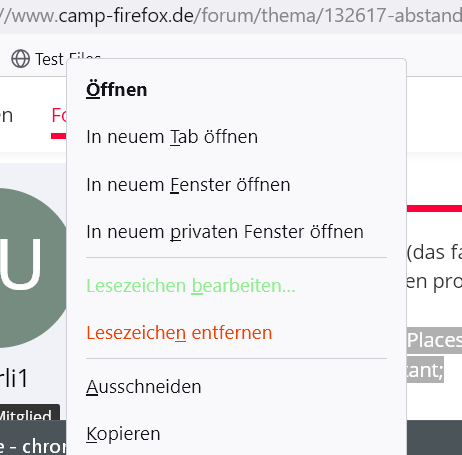This screenshot has width=462, height=455.
Task: Choose Öffnen in the context menu
Action: [116, 90]
